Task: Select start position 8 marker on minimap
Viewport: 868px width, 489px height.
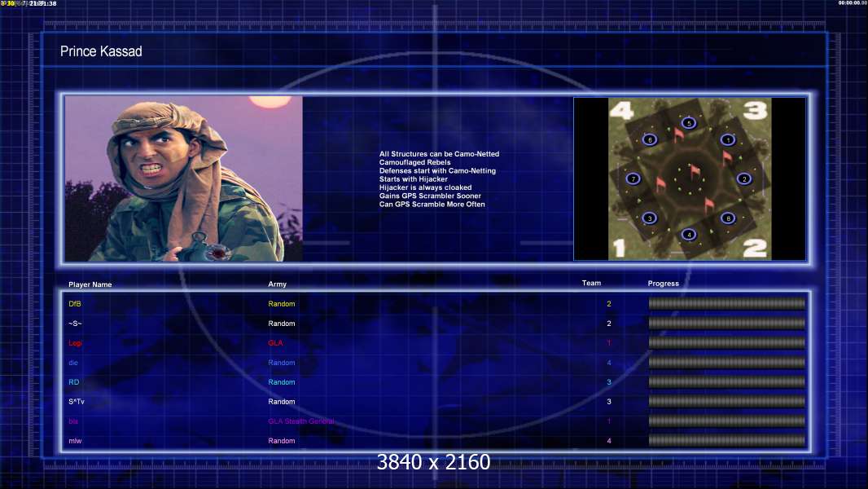Action: click(728, 218)
